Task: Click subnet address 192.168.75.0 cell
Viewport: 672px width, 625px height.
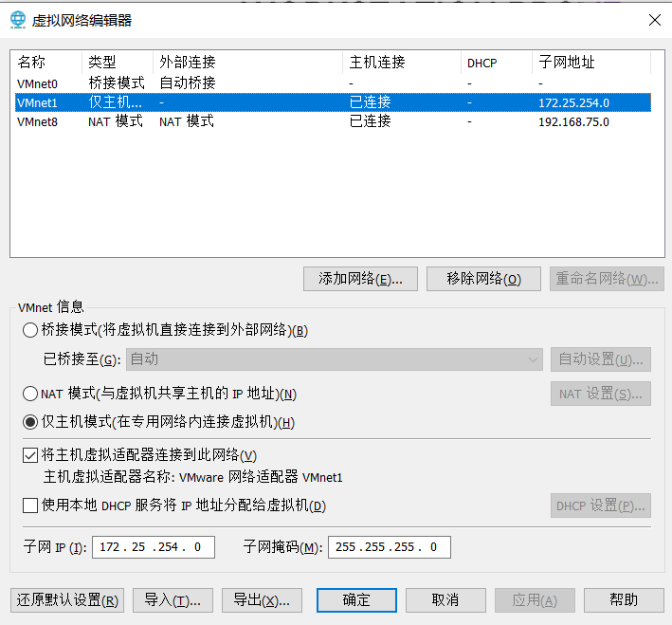Action: [573, 121]
